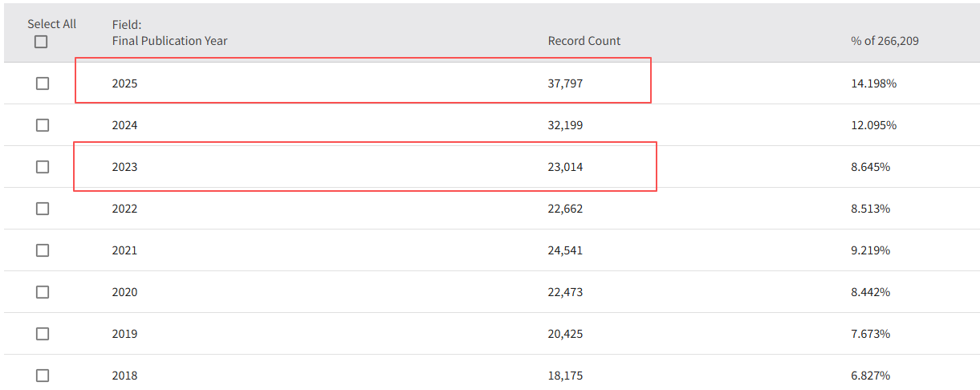Viewport: 980px width, 390px height.
Task: Toggle the checkbox for year 2020
Action: (43, 292)
